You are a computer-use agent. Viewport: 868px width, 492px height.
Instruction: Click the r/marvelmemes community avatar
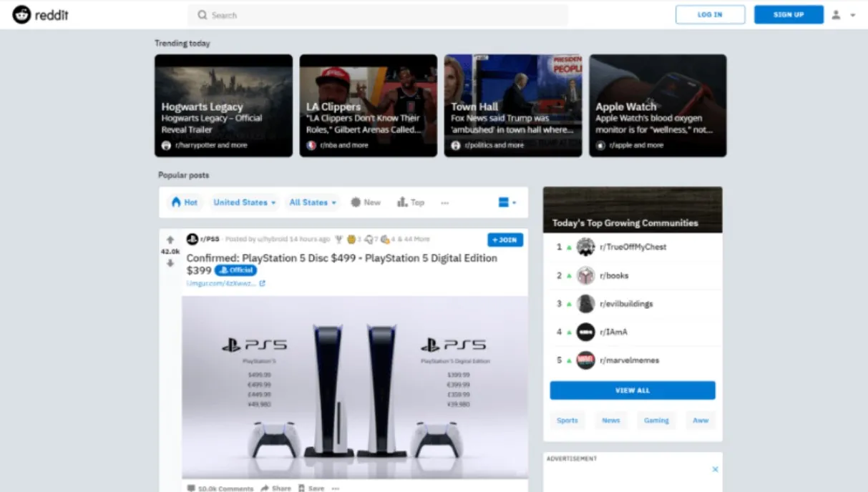[586, 360]
